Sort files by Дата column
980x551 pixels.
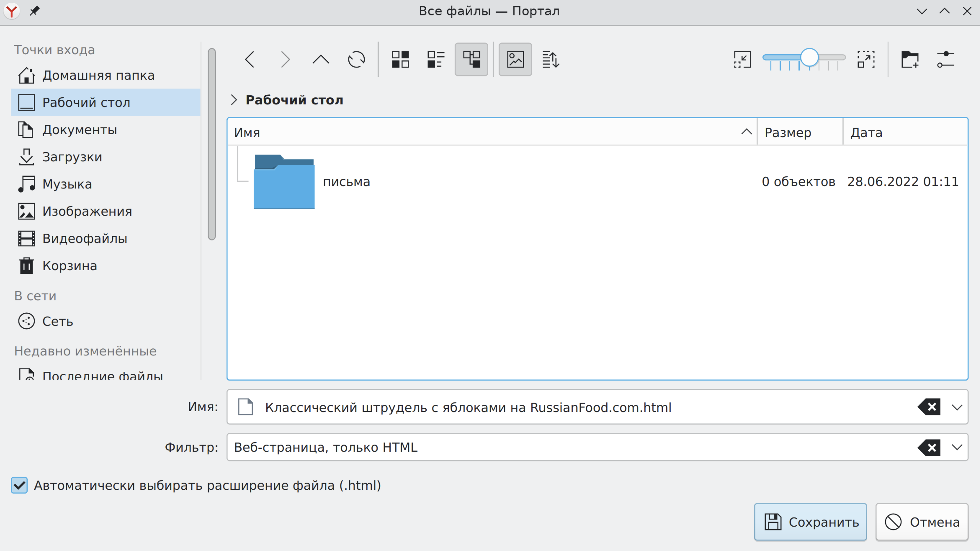click(905, 132)
